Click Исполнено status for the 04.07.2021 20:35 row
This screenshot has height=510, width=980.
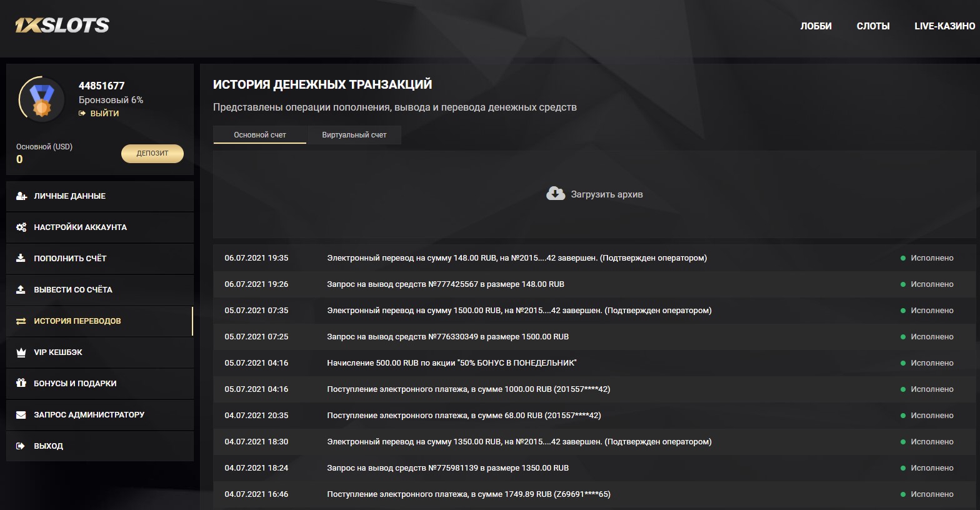point(932,415)
